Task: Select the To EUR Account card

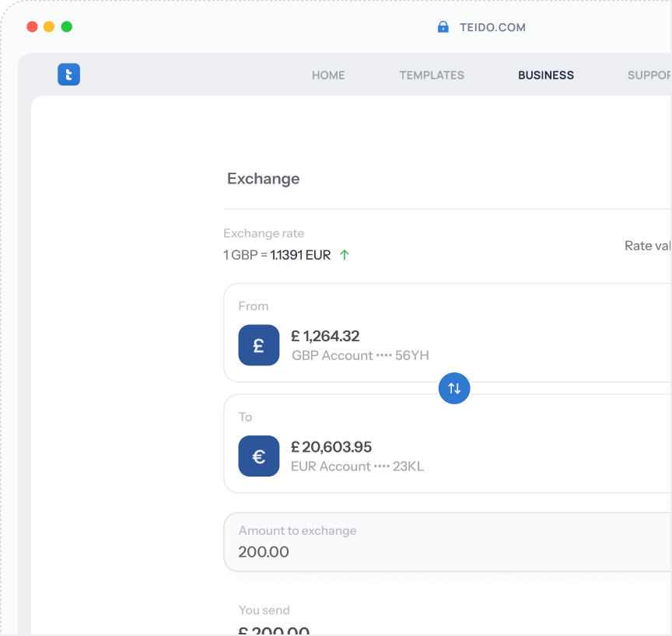Action: tap(447, 444)
